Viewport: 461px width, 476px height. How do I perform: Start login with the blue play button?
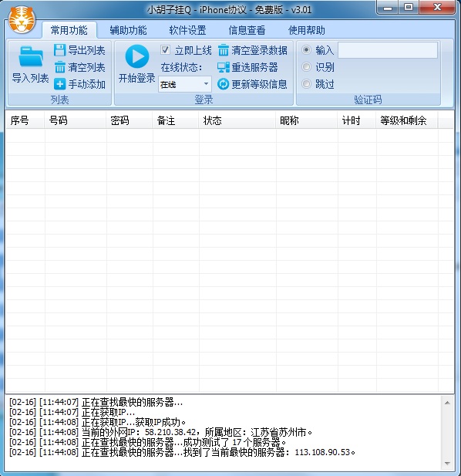coord(137,57)
